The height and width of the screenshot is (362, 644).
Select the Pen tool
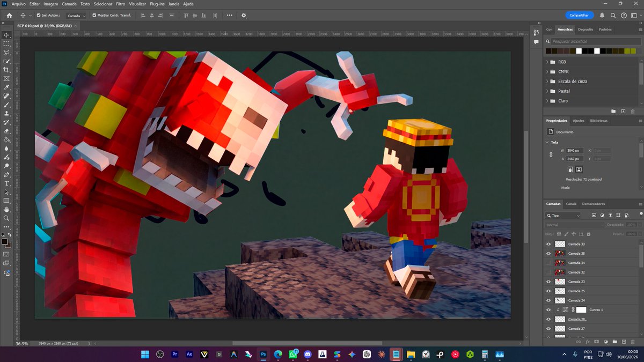pyautogui.click(x=6, y=175)
